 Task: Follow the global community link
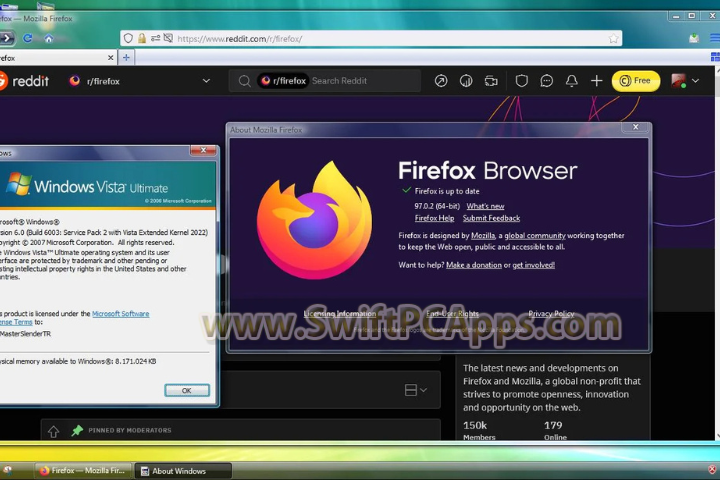(535, 236)
